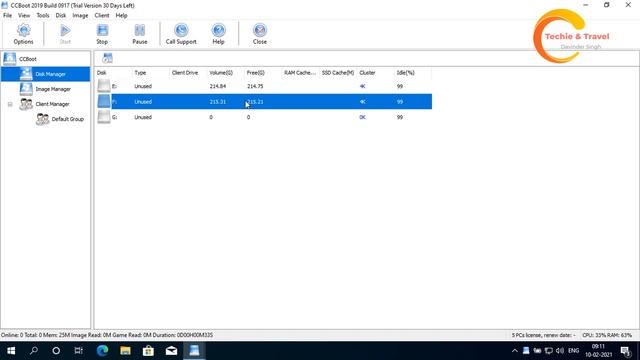
Task: Select Client Manager in the tree
Action: click(x=52, y=104)
